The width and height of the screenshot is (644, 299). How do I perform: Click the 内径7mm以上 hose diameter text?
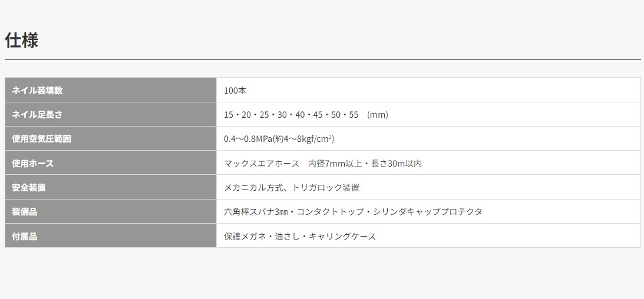pos(335,163)
